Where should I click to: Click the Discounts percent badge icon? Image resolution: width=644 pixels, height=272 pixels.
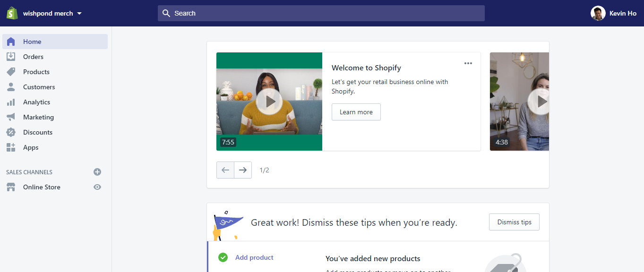click(11, 132)
